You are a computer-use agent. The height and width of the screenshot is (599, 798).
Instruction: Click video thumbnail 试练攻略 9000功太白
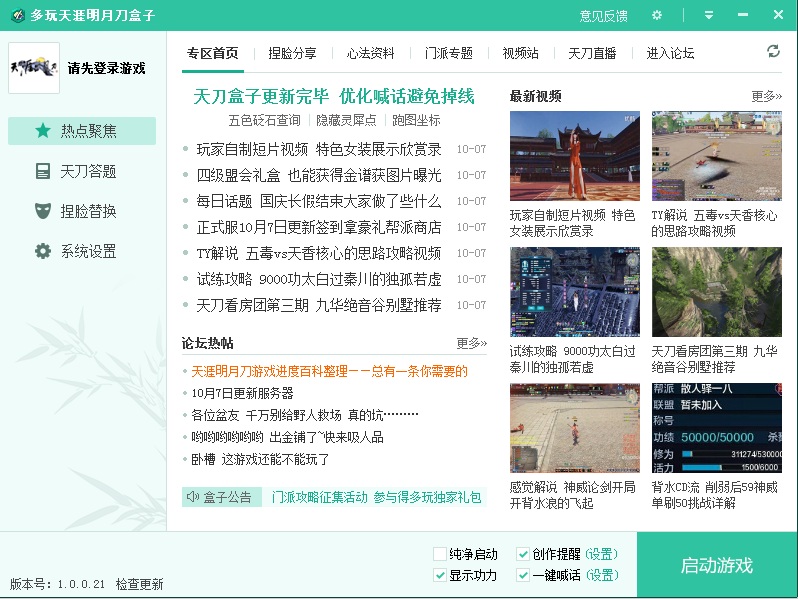click(575, 292)
